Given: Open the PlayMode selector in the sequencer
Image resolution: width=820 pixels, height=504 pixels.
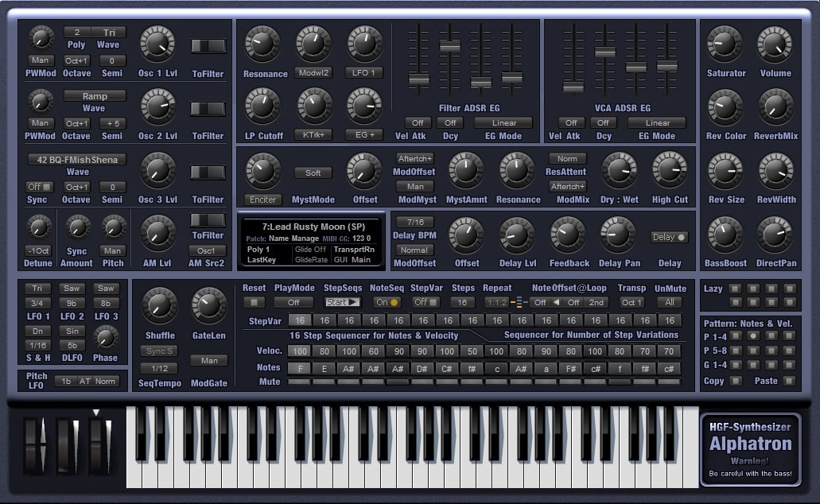Looking at the screenshot, I should (295, 303).
